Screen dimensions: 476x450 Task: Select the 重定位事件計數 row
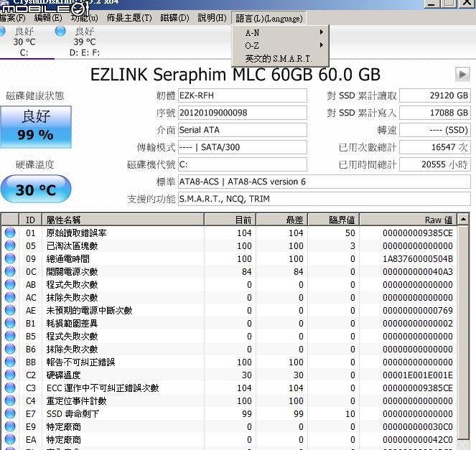click(x=229, y=400)
